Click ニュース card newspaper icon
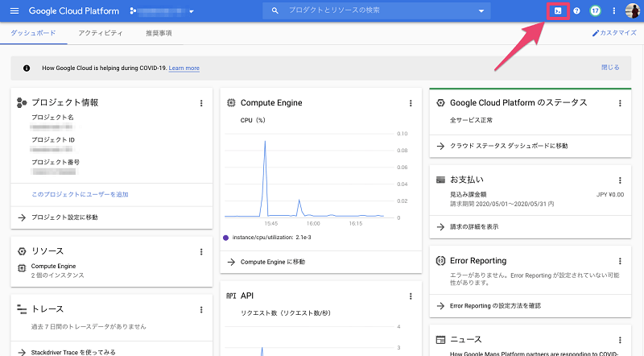644x356 pixels. (x=440, y=340)
